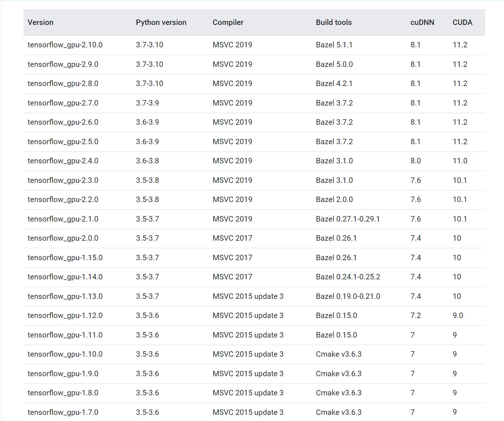Click the "Bazel 4.2.1" build tools cell
The width and height of the screenshot is (504, 421).
pos(334,83)
